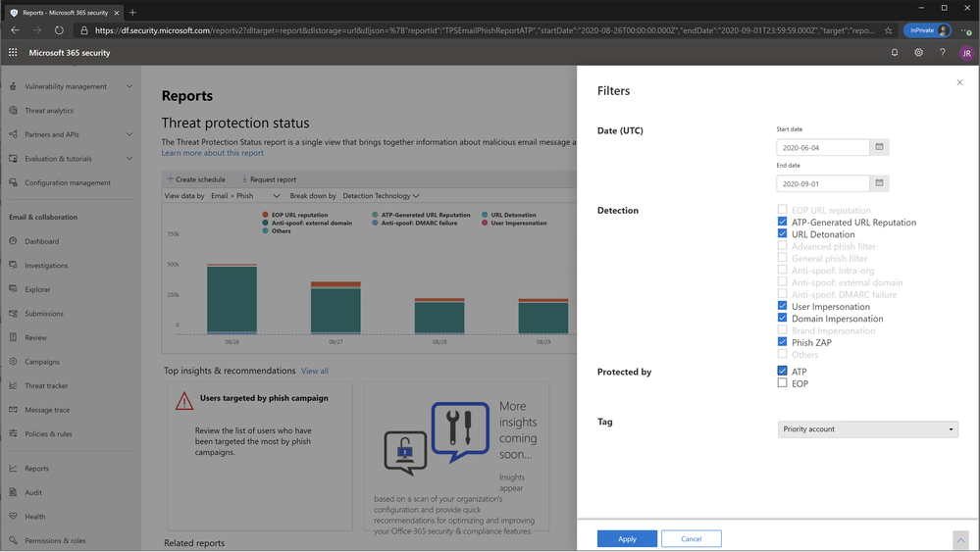980x552 pixels.
Task: Open the Audit menu label
Action: (33, 492)
